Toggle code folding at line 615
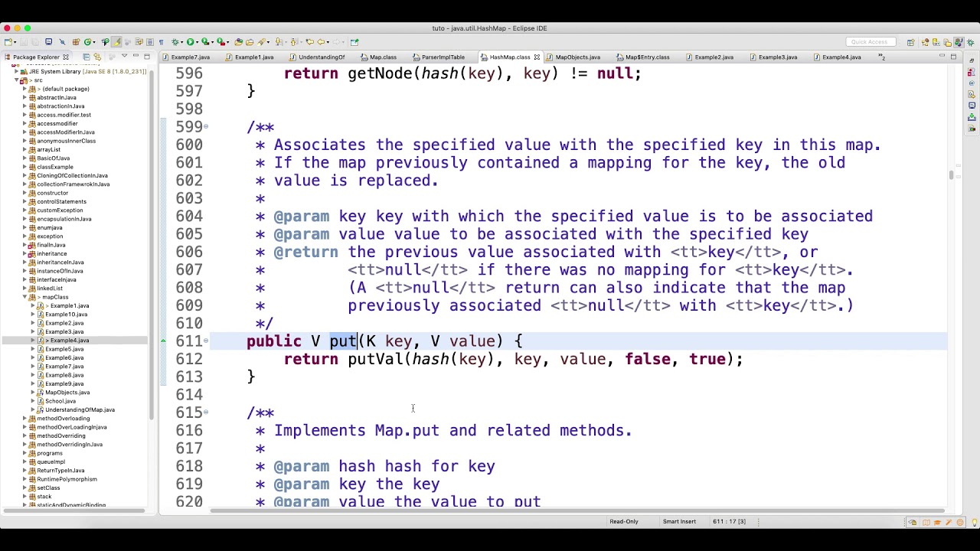980x551 pixels. point(206,412)
